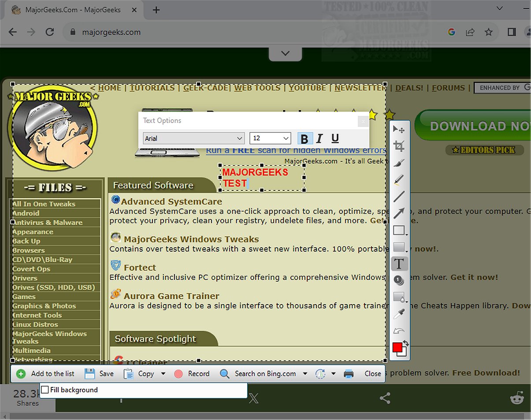Close the capture toolbar
This screenshot has width=531, height=420.
tap(373, 374)
